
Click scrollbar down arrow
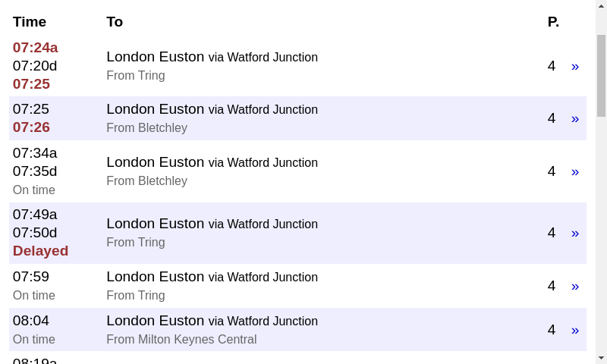tap(601, 357)
